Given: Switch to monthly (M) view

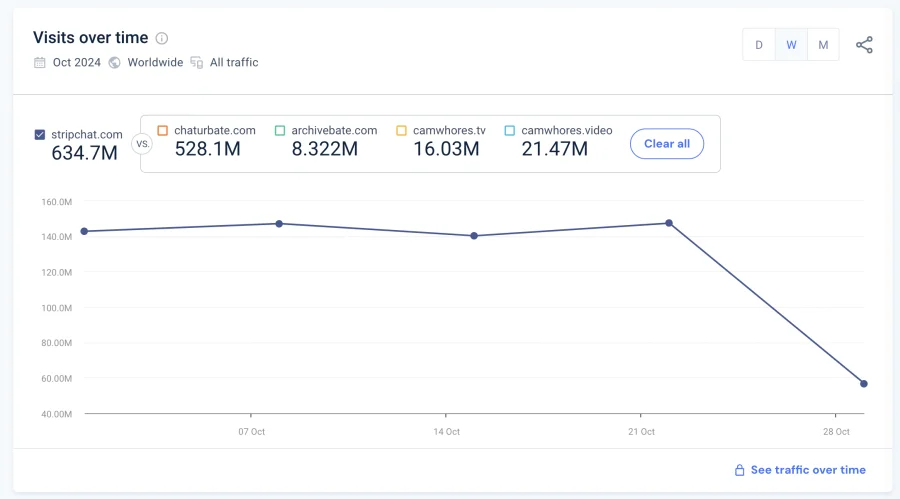Looking at the screenshot, I should point(823,45).
